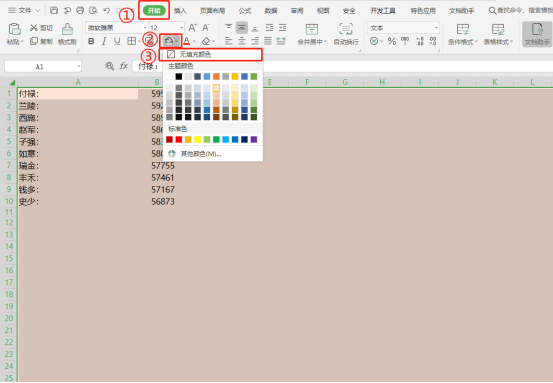The image size is (553, 383).
Task: Pick the red standard color swatch
Action: [179, 139]
